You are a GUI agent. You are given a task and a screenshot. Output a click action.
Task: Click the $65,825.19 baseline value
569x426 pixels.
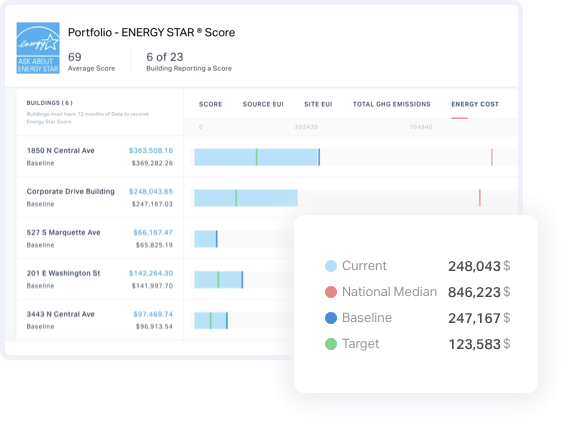155,245
